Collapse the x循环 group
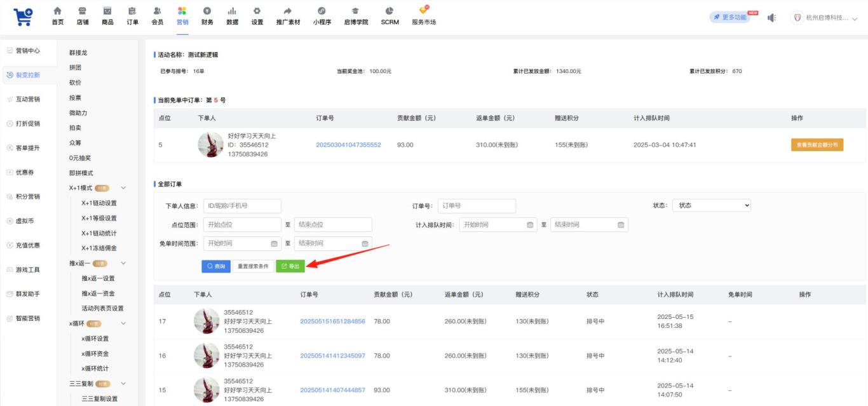The width and height of the screenshot is (868, 406). point(123,323)
